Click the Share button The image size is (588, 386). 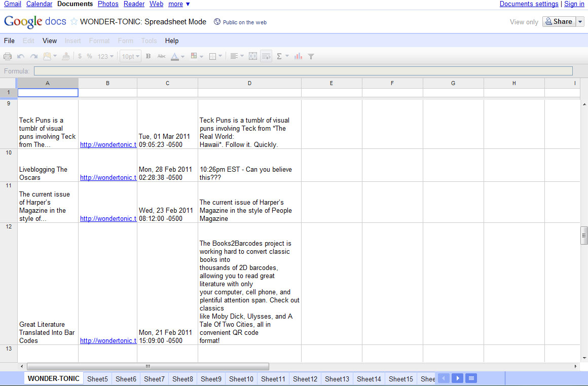(559, 21)
